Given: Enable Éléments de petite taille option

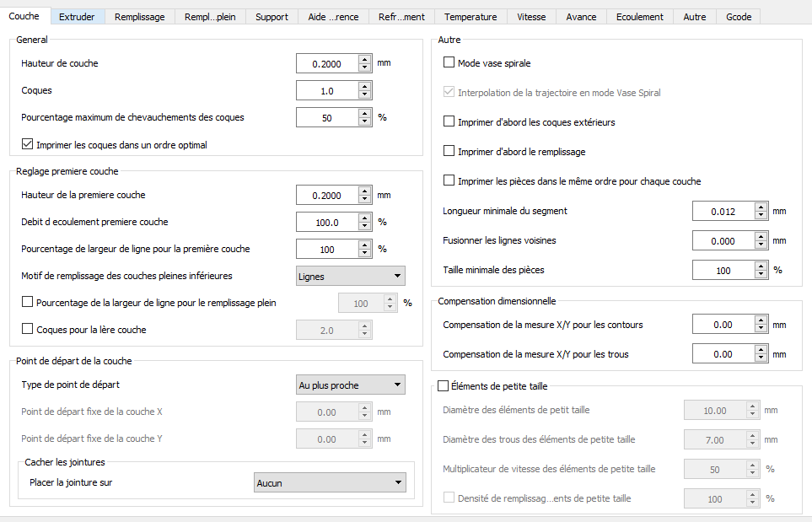Looking at the screenshot, I should point(444,386).
